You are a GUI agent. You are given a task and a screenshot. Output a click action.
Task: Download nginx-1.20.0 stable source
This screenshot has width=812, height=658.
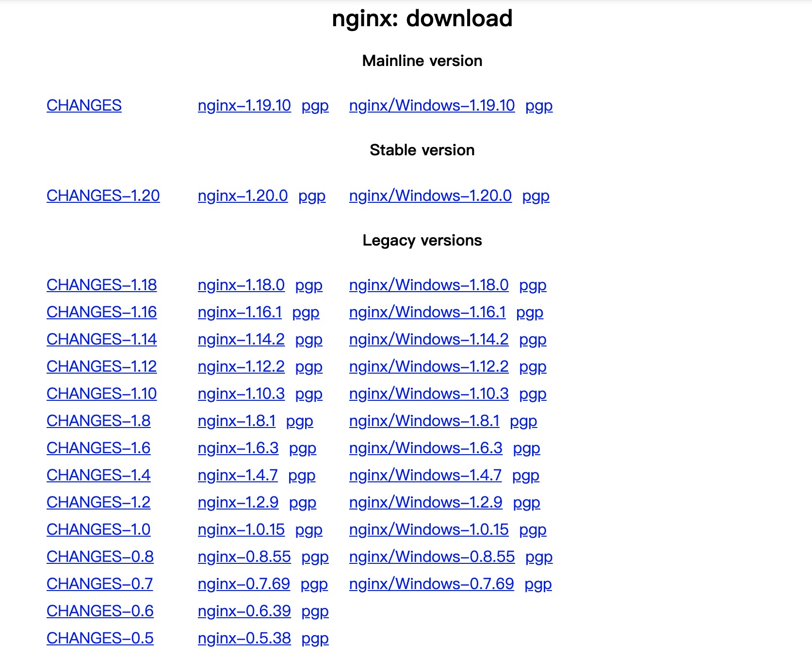243,196
